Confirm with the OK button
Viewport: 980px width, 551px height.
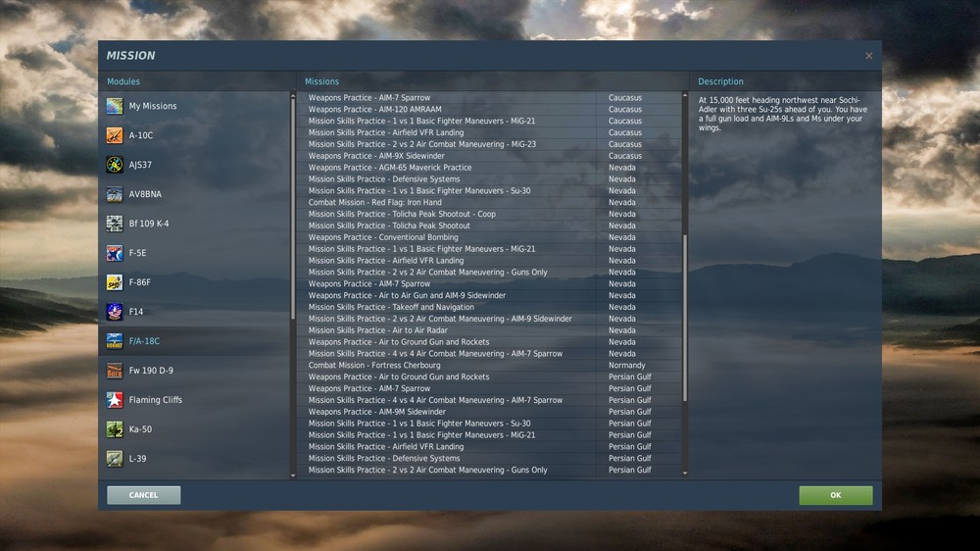(x=836, y=495)
